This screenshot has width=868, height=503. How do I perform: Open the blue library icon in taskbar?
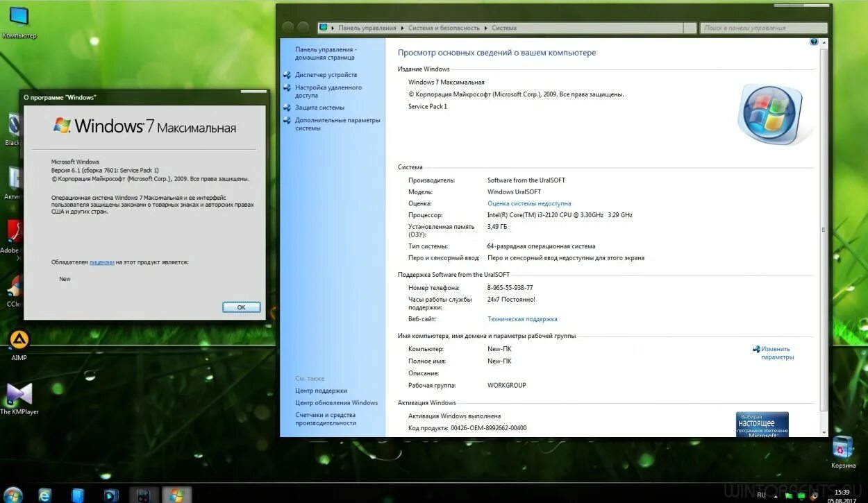pyautogui.click(x=78, y=495)
